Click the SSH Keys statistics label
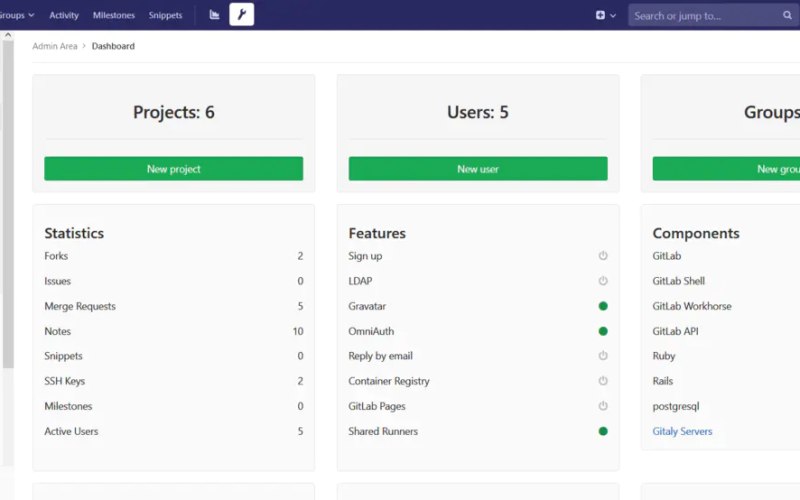 click(x=65, y=381)
